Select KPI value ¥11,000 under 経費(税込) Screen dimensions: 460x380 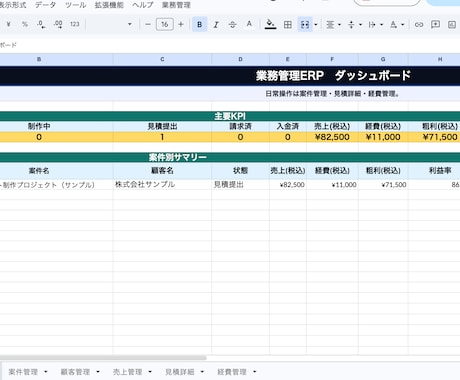point(383,137)
